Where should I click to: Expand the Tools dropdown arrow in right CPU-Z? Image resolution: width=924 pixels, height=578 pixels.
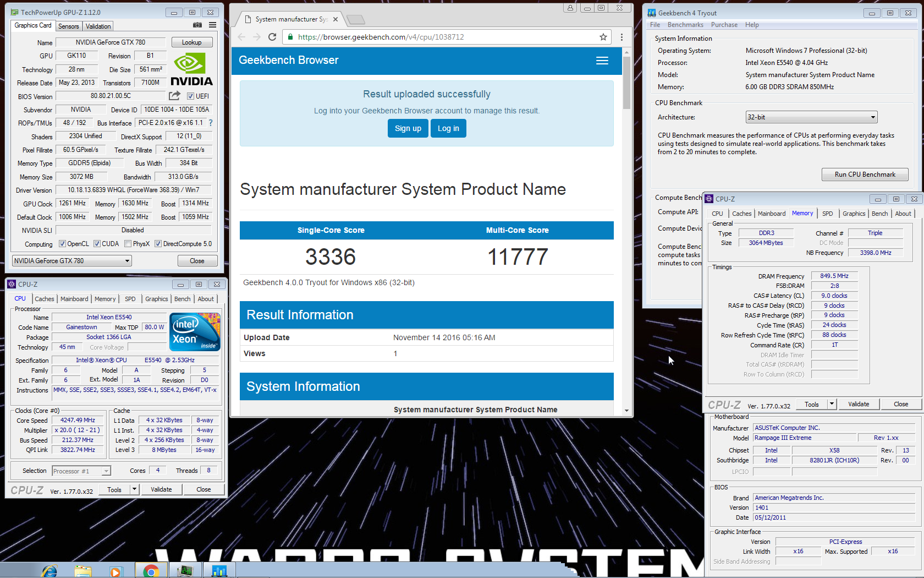click(832, 404)
